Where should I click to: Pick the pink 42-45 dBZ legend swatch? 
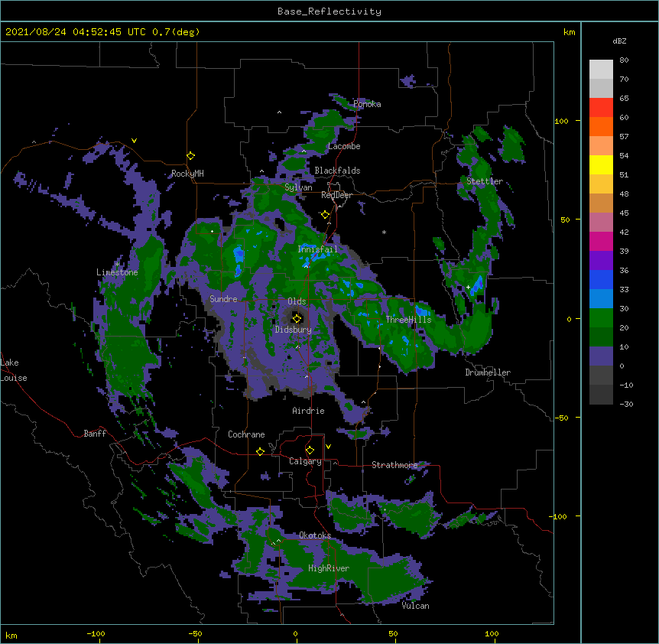pyautogui.click(x=601, y=223)
